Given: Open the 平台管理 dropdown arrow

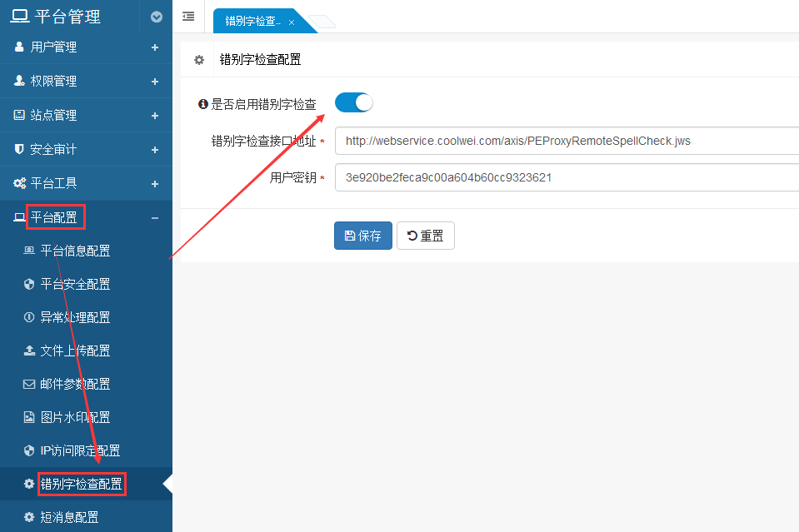Looking at the screenshot, I should click(157, 17).
